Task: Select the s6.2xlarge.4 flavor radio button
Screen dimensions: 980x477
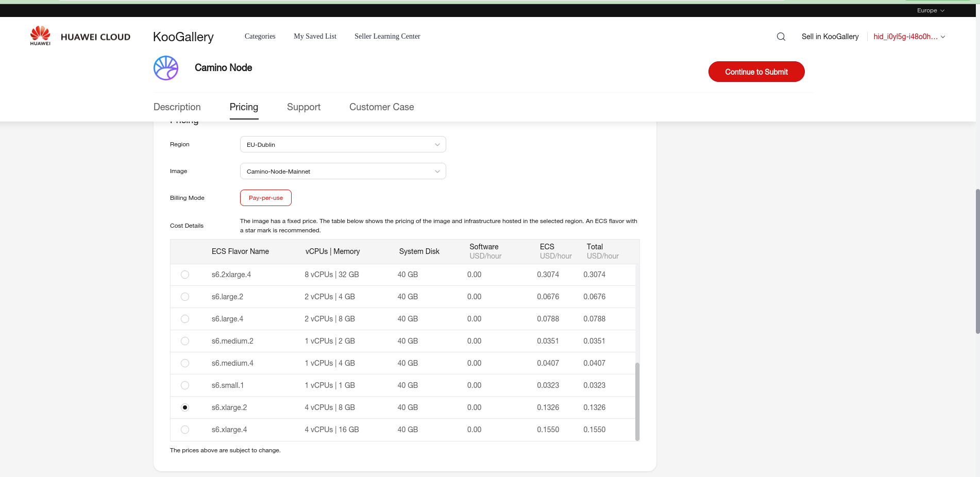Action: [x=185, y=275]
